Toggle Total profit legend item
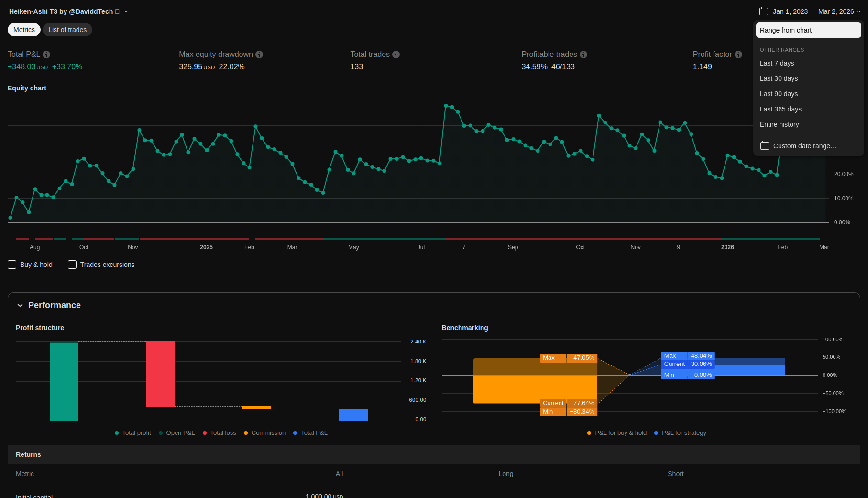This screenshot has width=868, height=498. point(133,433)
